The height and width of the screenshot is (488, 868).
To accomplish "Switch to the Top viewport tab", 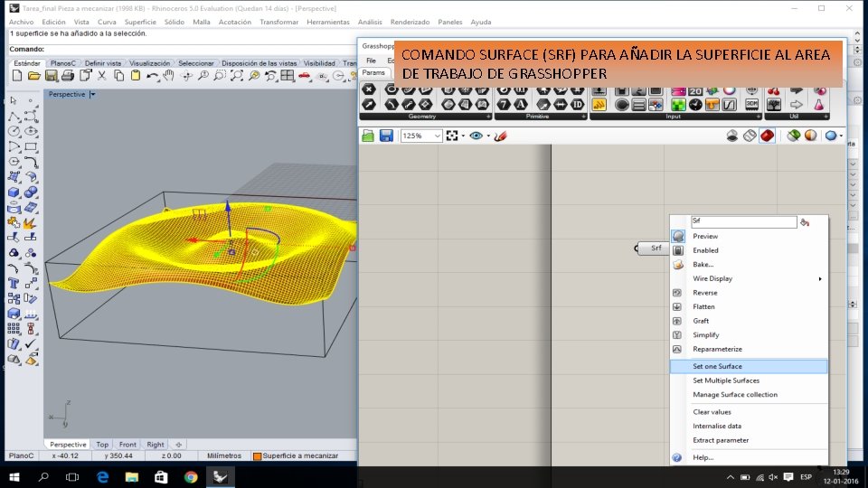I will (x=102, y=445).
